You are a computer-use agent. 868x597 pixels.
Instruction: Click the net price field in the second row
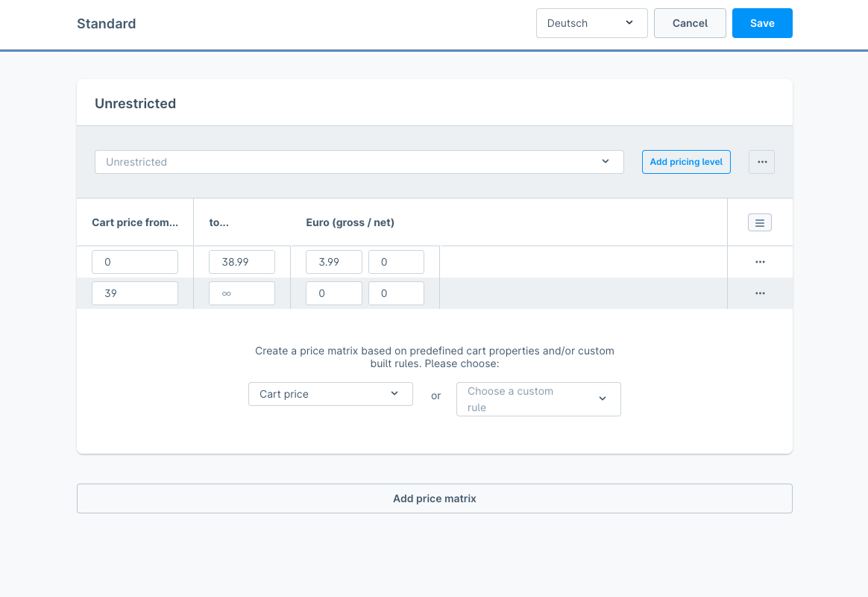[396, 293]
